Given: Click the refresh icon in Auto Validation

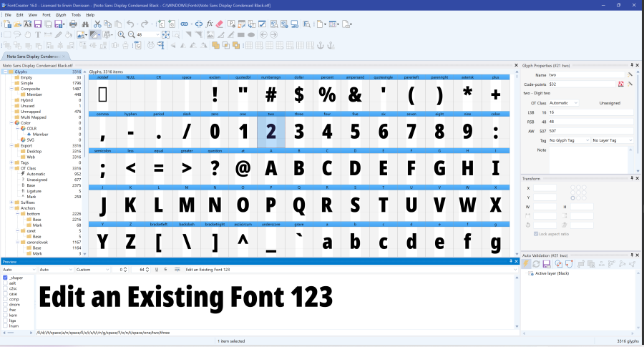Looking at the screenshot, I should tap(536, 264).
